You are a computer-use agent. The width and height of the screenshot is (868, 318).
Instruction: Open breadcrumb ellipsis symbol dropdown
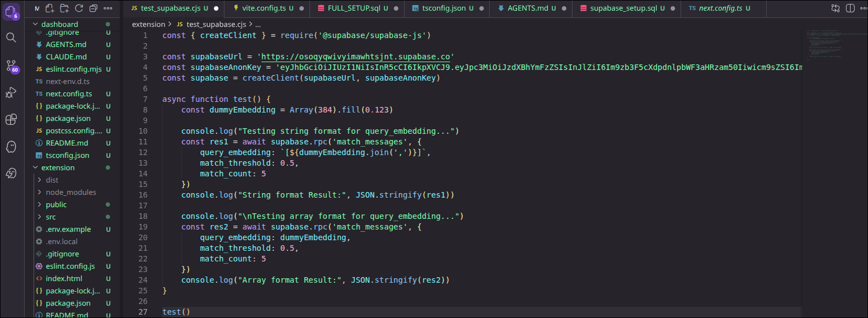(x=257, y=25)
